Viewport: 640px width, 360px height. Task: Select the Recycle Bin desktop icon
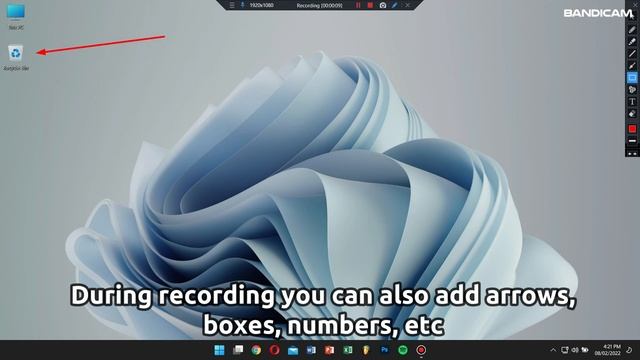pos(16,58)
